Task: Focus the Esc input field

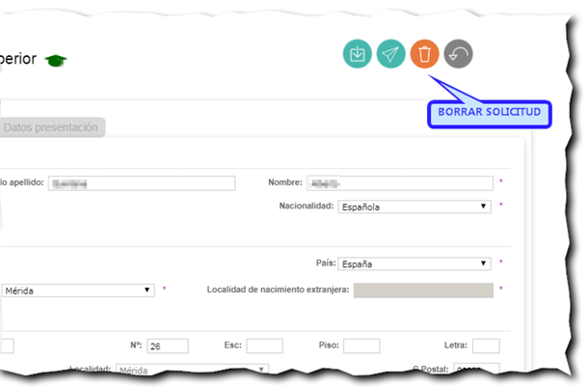Action: tap(264, 346)
